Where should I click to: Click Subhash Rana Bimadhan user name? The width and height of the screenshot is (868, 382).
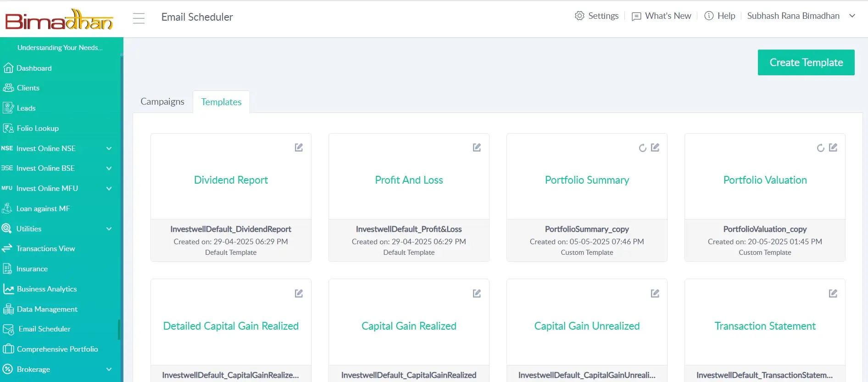[793, 16]
